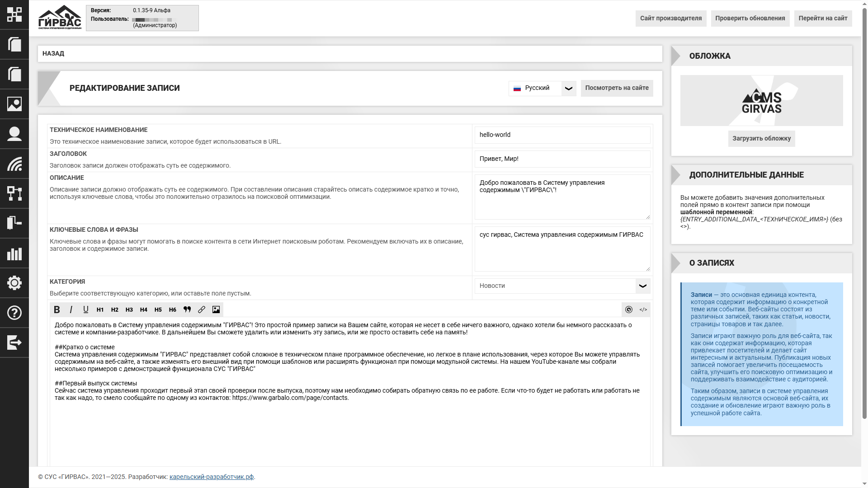Click the ТЕХНИЧЕСКОЕ НАИМЕНОВАНИЕ label
The height and width of the screenshot is (488, 868).
[99, 130]
